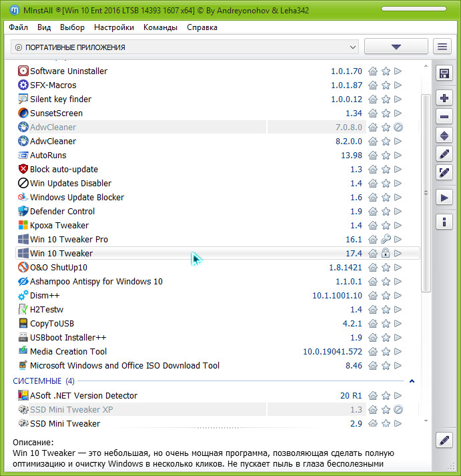Collapse the СИСТЕМНЫЕ group with chevron
Viewport: 461px width, 476px height.
point(412,381)
